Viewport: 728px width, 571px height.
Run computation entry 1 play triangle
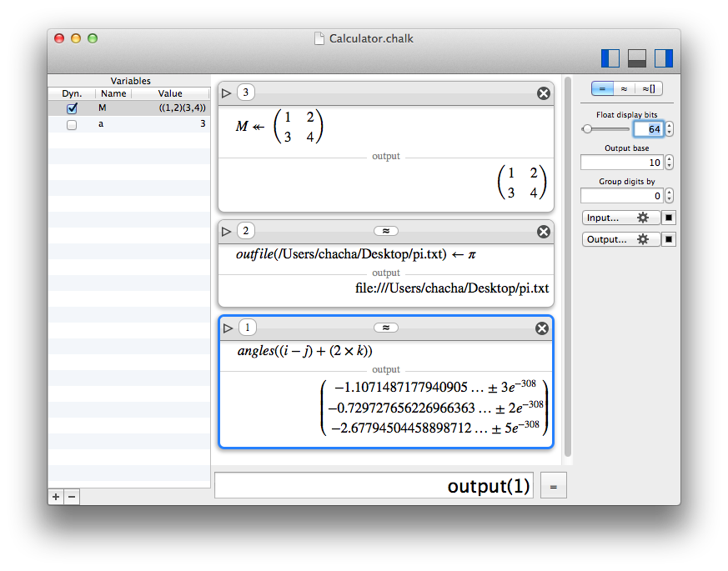coord(228,328)
